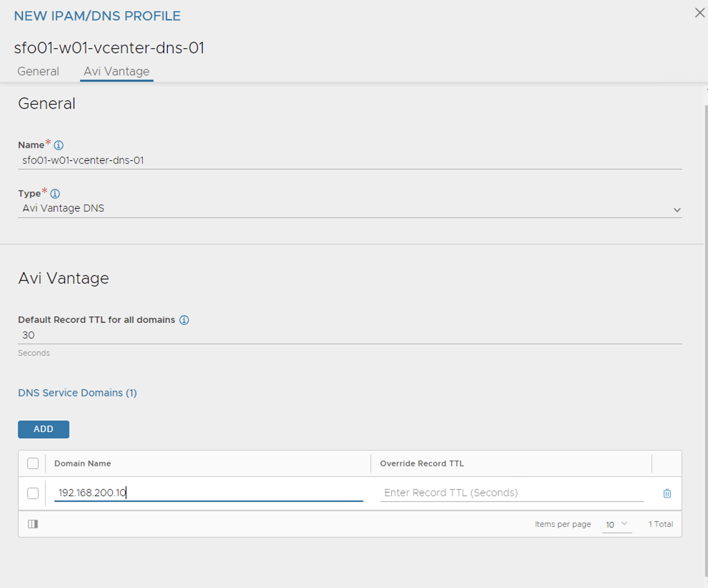708x588 pixels.
Task: Open the Type dropdown Avi Vantage DNS
Action: point(350,209)
